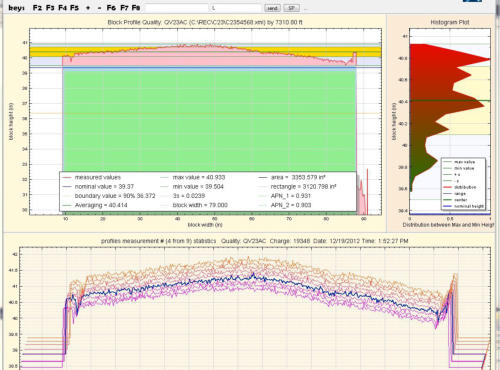500x370 pixels.
Task: Click 'max value' entry in histogram legend
Action: pyautogui.click(x=459, y=162)
